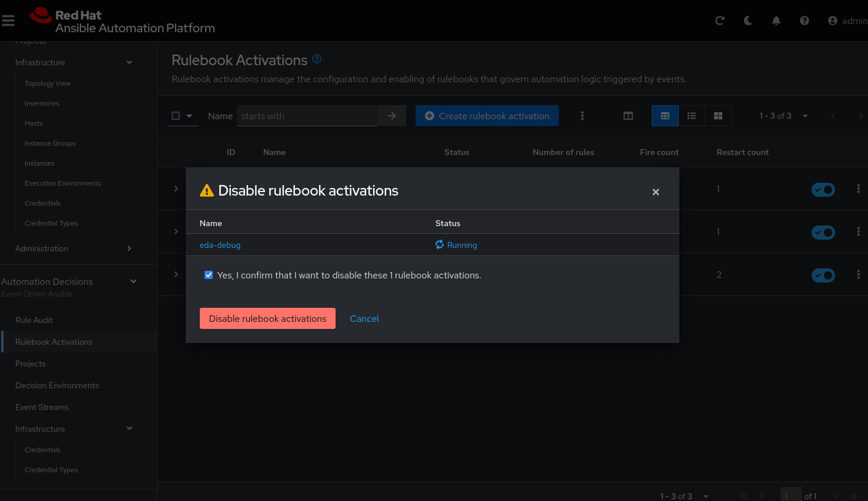Open the 1 - 3 of 3 pagination dropdown
Image resolution: width=868 pixels, height=501 pixels.
point(783,116)
